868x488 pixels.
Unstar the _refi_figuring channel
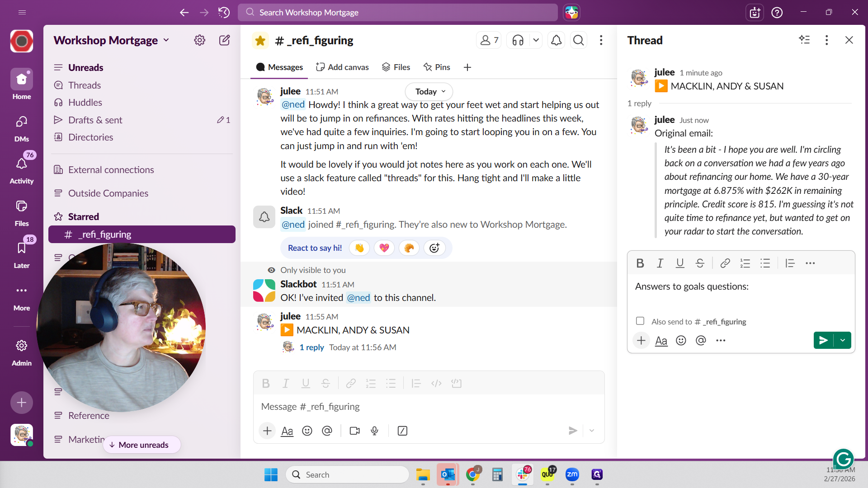[x=260, y=41]
